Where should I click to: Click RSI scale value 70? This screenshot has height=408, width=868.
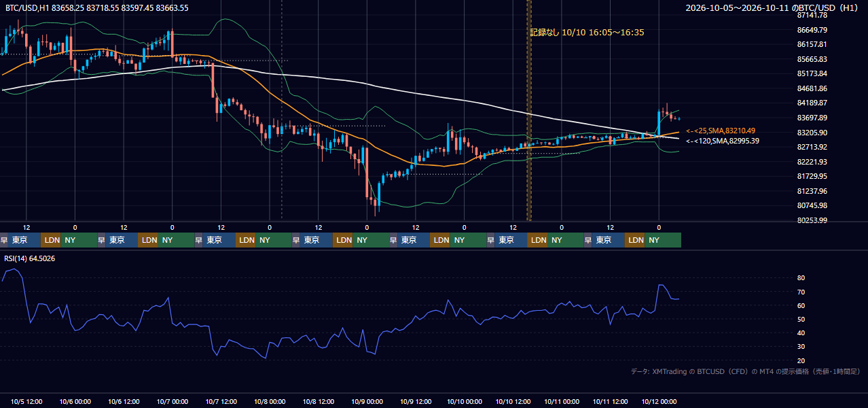[x=801, y=292]
